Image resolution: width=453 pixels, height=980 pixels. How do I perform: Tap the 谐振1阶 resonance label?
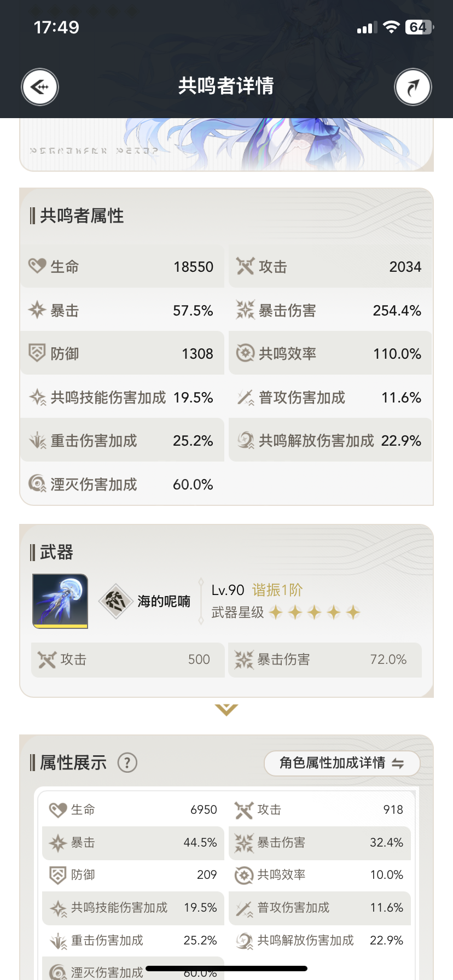(277, 590)
